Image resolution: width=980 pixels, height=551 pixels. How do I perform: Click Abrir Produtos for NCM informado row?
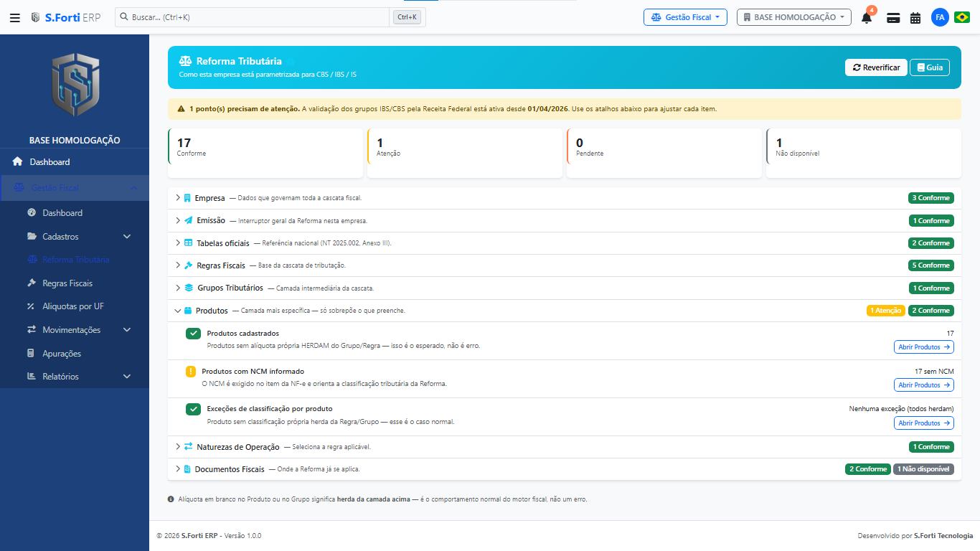(x=924, y=385)
